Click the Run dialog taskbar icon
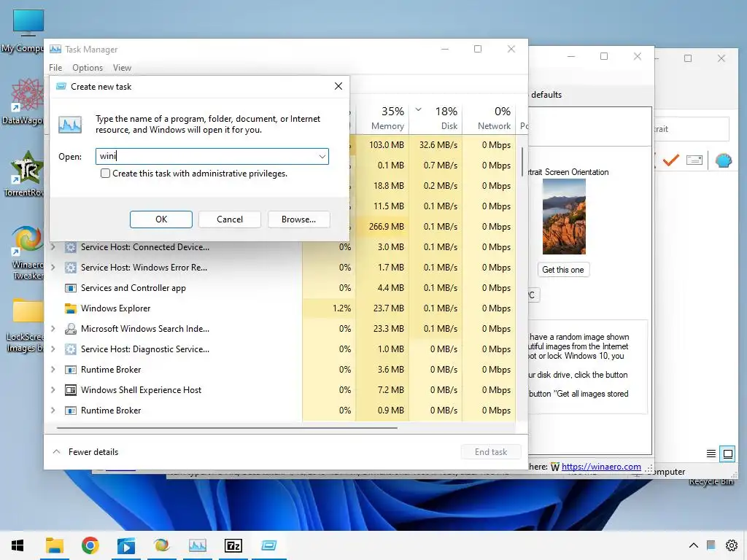This screenshot has height=560, width=747. [268, 545]
